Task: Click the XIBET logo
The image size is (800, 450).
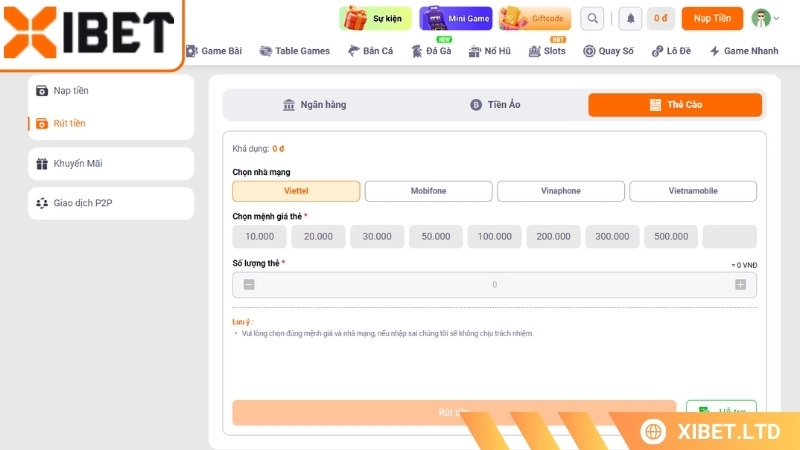Action: click(x=89, y=33)
